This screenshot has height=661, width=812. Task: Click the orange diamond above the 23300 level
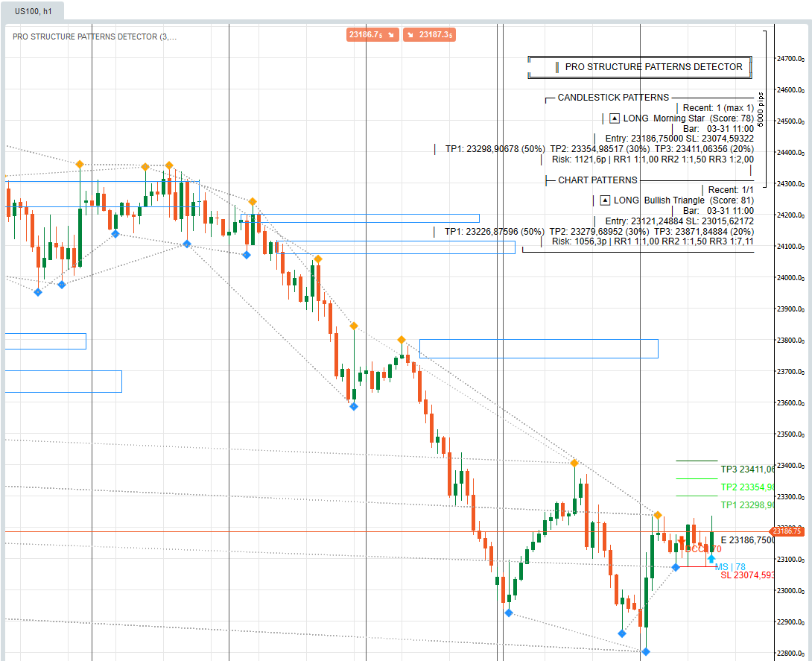pos(658,515)
